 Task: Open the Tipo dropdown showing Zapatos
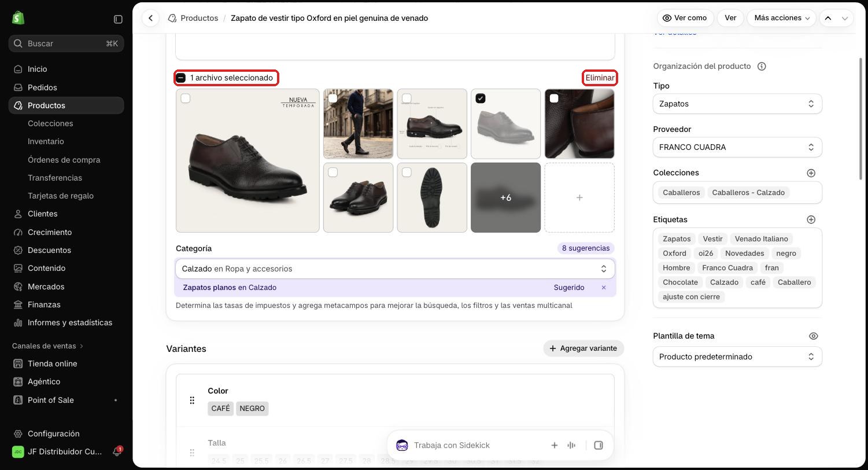pos(737,104)
